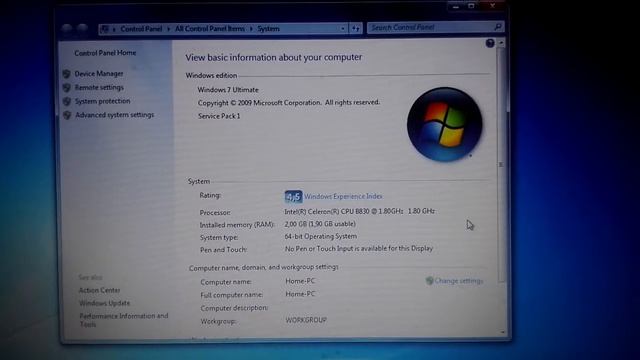This screenshot has width=640, height=360.
Task: Click the search magnifier icon
Action: pos(498,27)
